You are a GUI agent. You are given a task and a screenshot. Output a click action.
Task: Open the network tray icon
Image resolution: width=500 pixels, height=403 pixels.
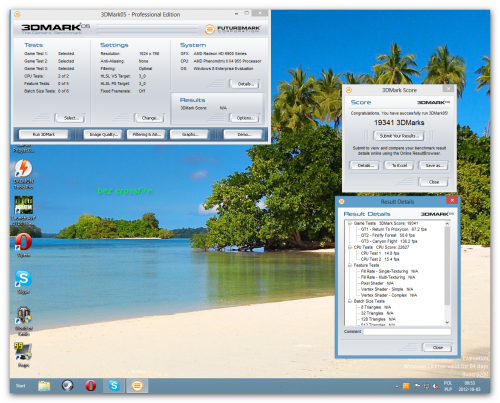[426, 386]
